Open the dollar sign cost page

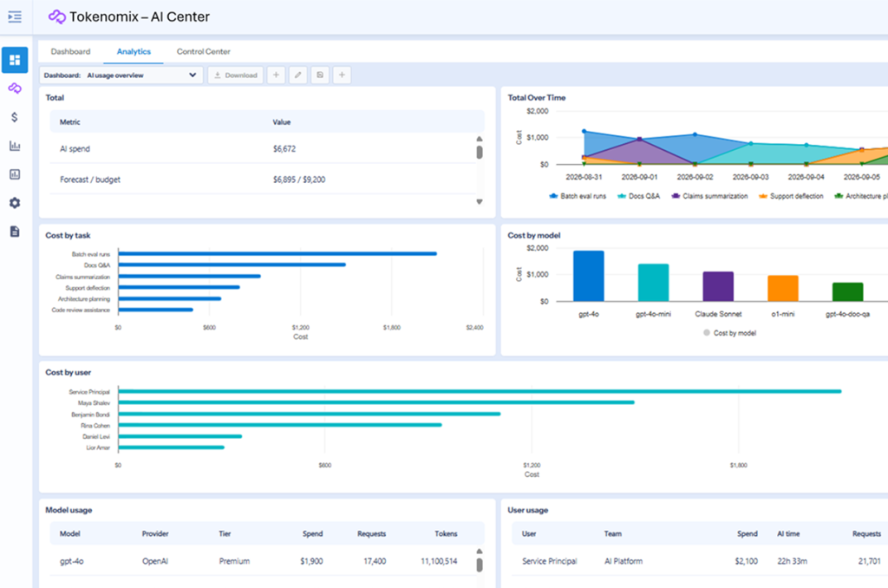coord(15,117)
